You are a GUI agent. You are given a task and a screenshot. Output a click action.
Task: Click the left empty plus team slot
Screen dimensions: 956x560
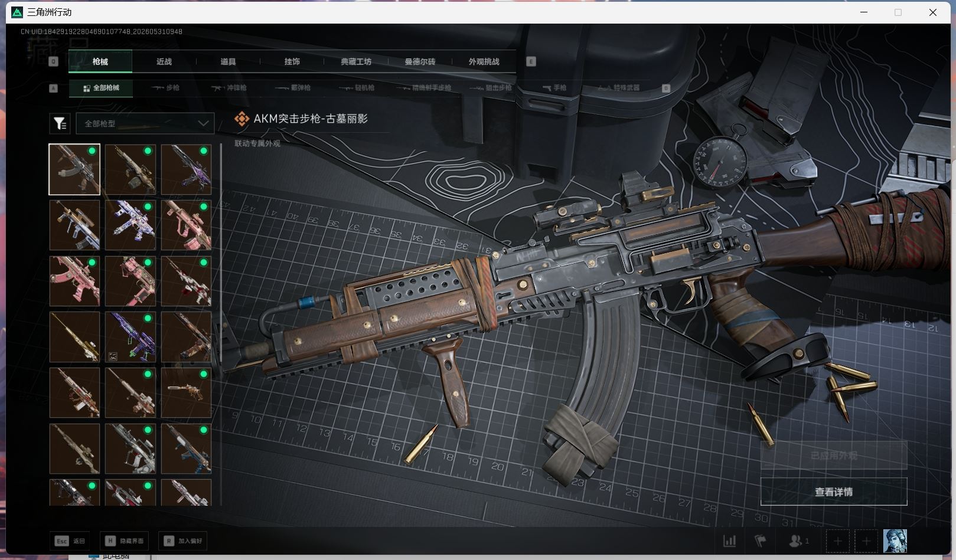(837, 541)
